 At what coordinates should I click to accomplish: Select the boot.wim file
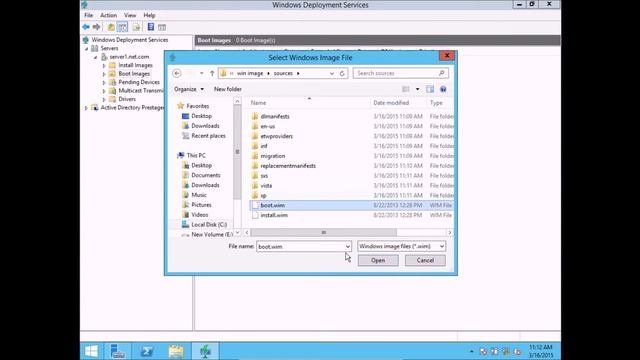(x=273, y=205)
